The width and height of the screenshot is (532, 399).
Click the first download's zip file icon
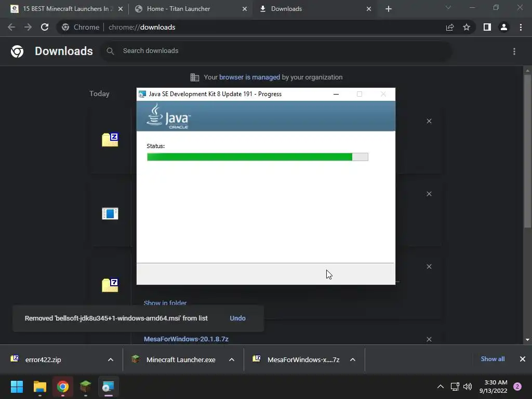click(110, 140)
